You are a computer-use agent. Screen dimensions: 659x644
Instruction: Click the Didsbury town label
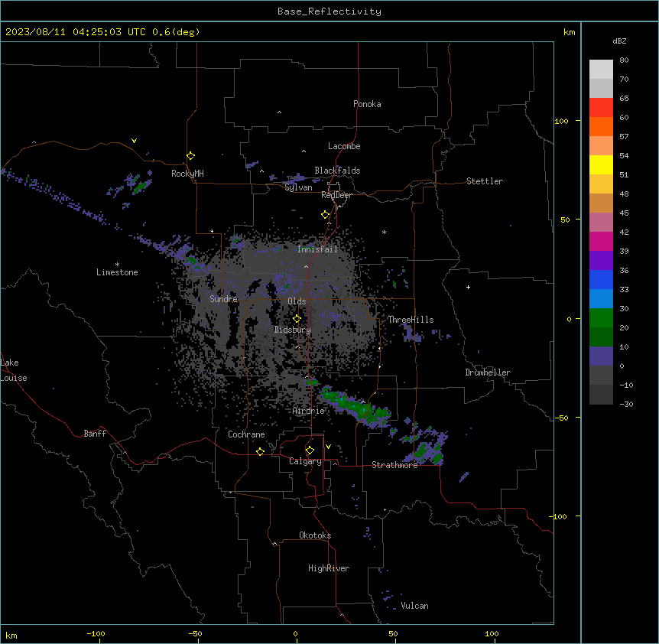coord(293,330)
